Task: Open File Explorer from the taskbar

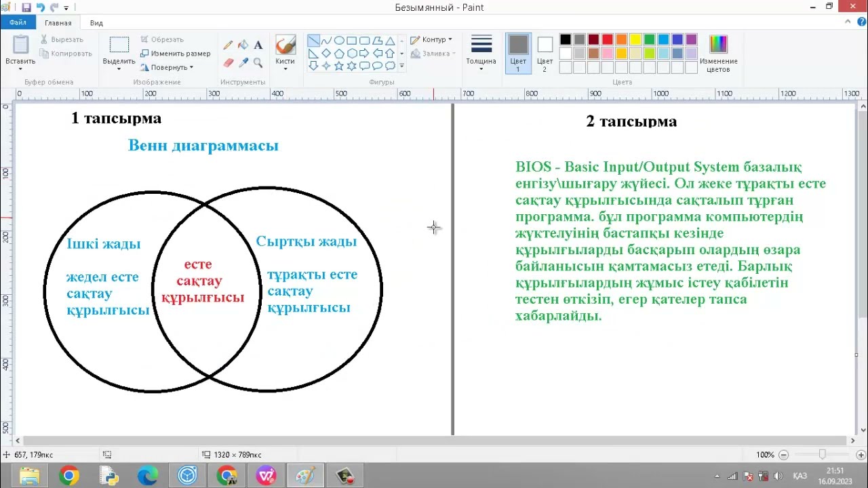Action: tap(29, 476)
